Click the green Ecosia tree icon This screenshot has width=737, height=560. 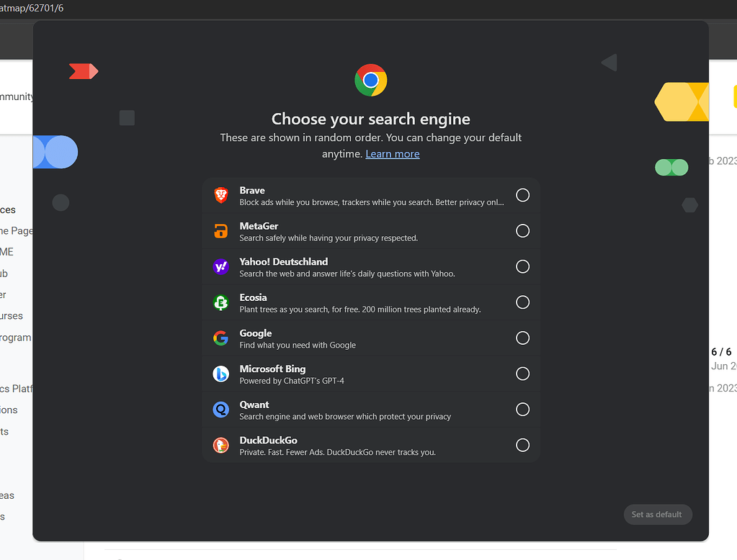click(220, 302)
